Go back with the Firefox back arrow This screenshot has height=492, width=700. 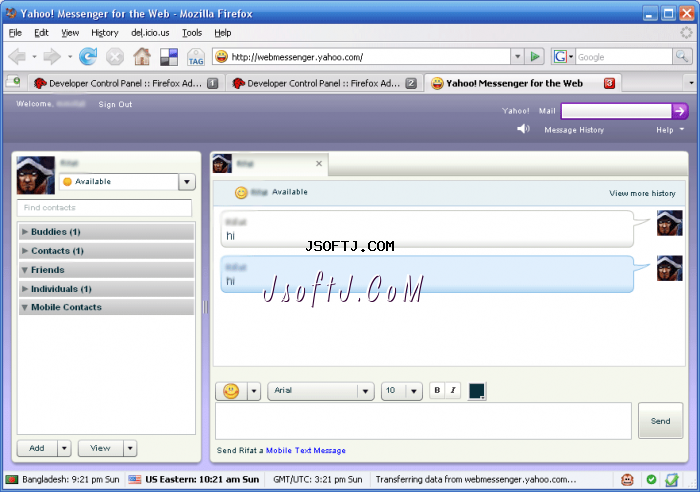click(18, 57)
